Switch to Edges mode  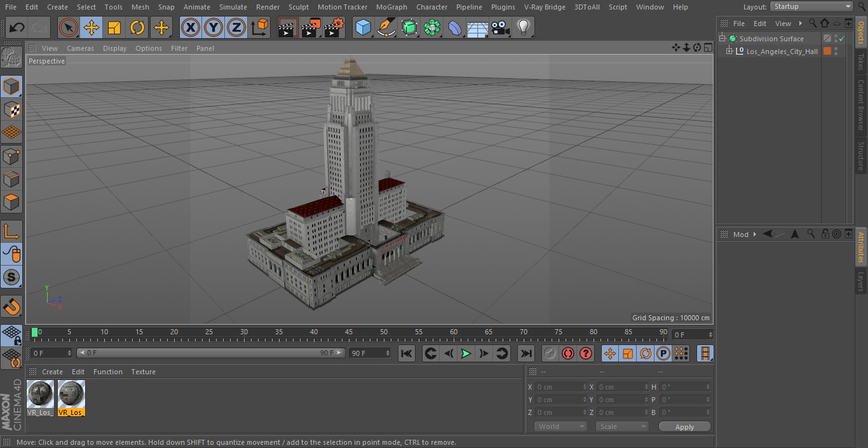[11, 179]
